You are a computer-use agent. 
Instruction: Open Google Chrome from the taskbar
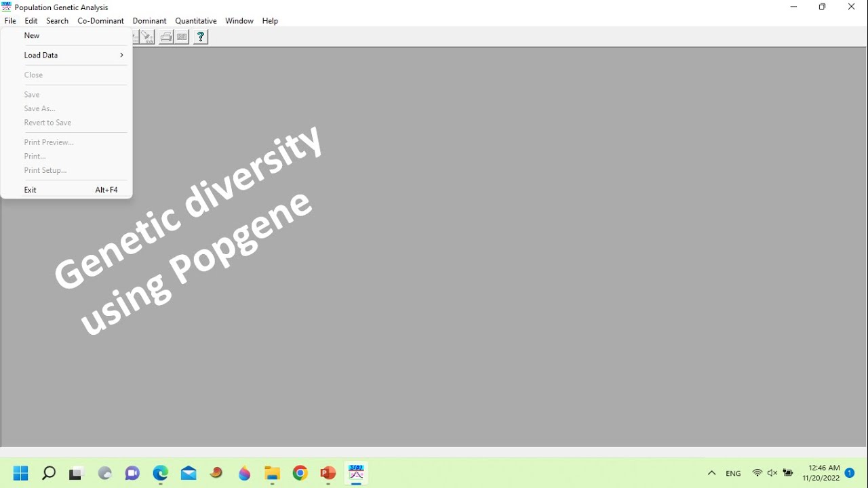300,473
